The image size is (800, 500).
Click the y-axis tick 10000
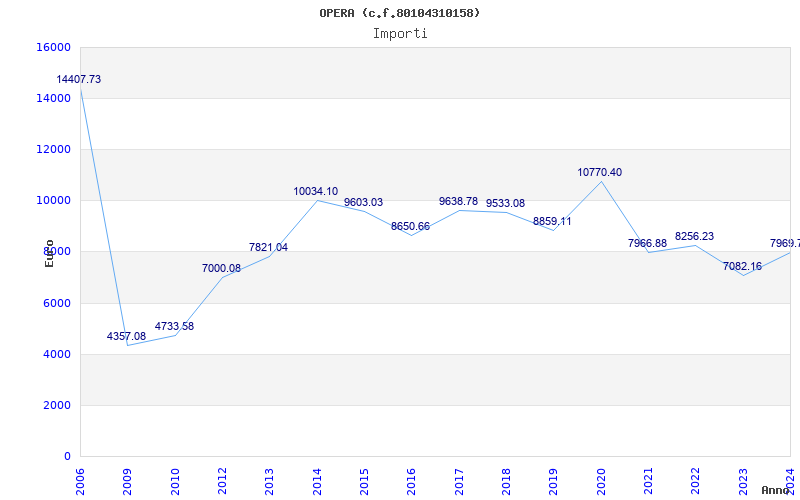click(x=54, y=201)
